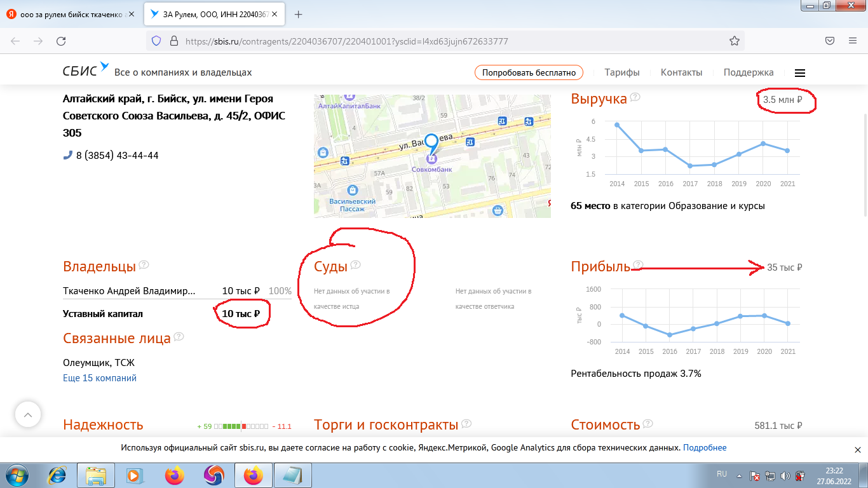Image resolution: width=868 pixels, height=488 pixels.
Task: Click the help icon next to Прибыль
Action: (x=638, y=265)
